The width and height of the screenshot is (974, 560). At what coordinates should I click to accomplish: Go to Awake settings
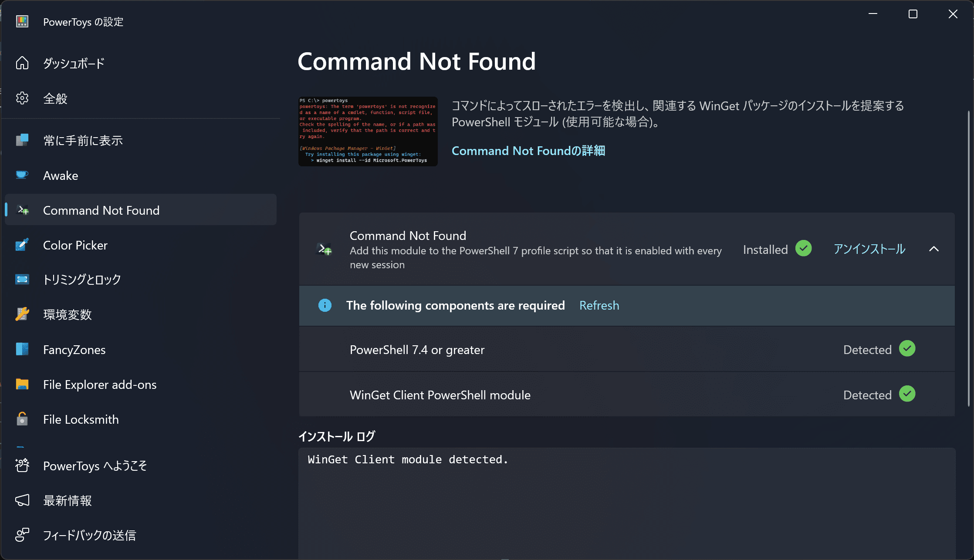pos(141,175)
